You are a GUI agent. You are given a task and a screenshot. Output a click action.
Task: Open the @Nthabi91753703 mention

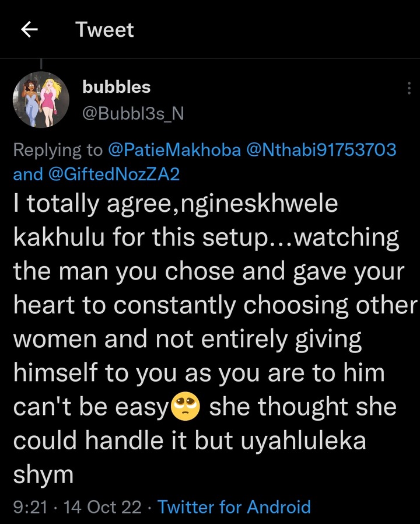pyautogui.click(x=321, y=150)
